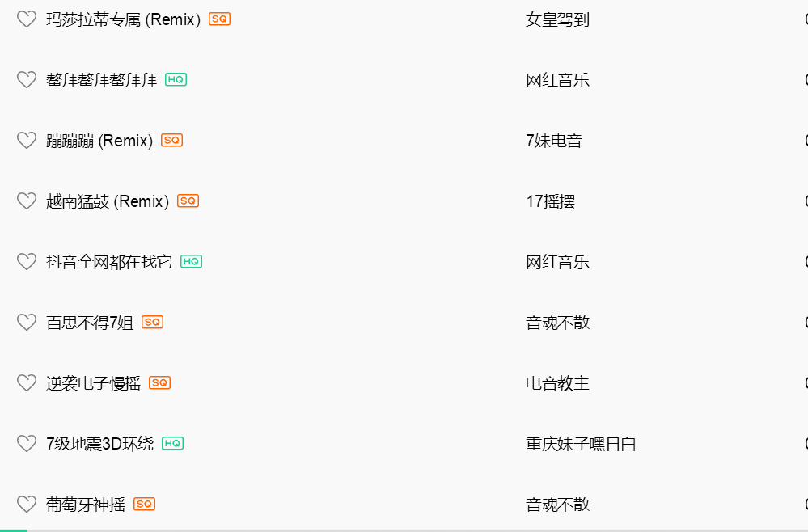This screenshot has width=808, height=532.
Task: Toggle heart for 蹦蹦蹦 (Remix)
Action: pos(27,141)
